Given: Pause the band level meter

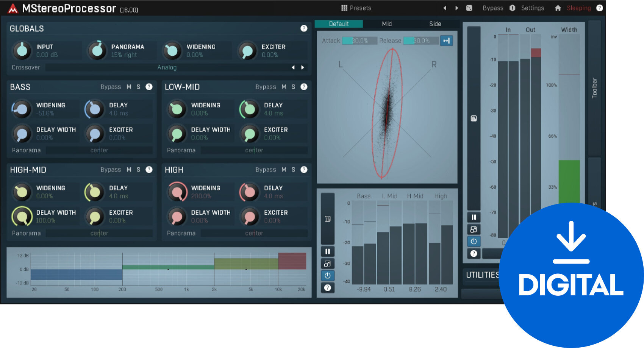Looking at the screenshot, I should [x=328, y=251].
